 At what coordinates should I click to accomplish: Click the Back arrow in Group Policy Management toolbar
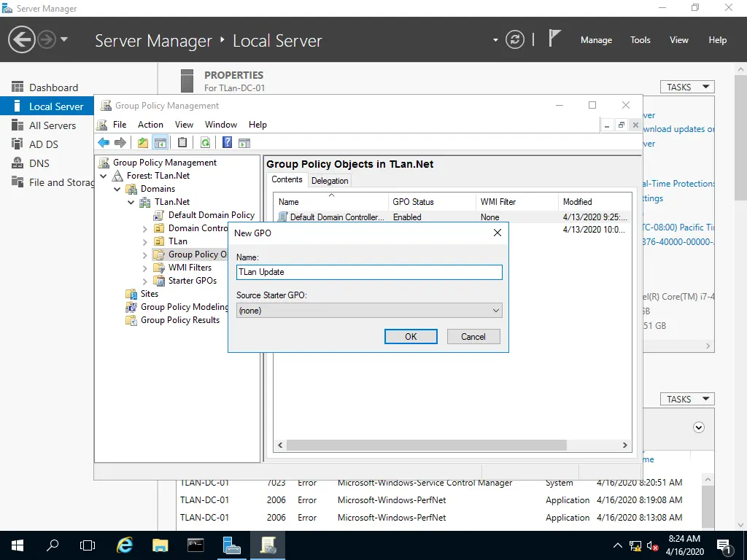[x=104, y=142]
